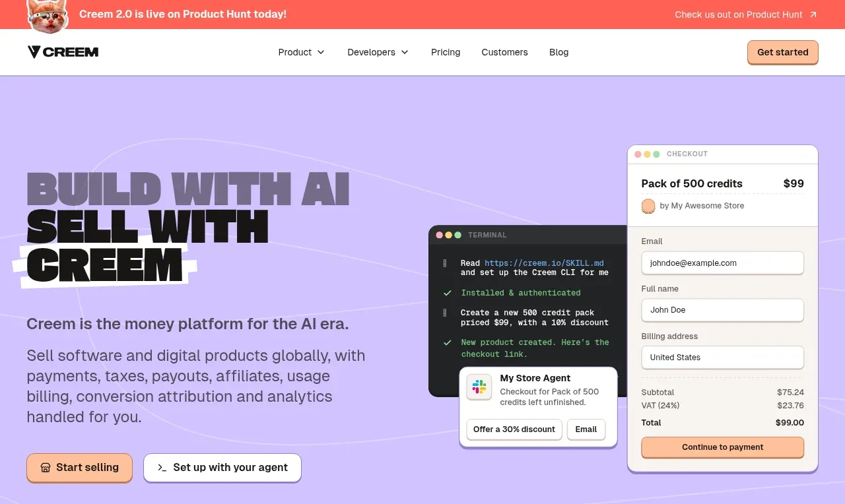Click the VAT amount $23.76
Viewport: 845px width, 504px height.
tap(790, 406)
